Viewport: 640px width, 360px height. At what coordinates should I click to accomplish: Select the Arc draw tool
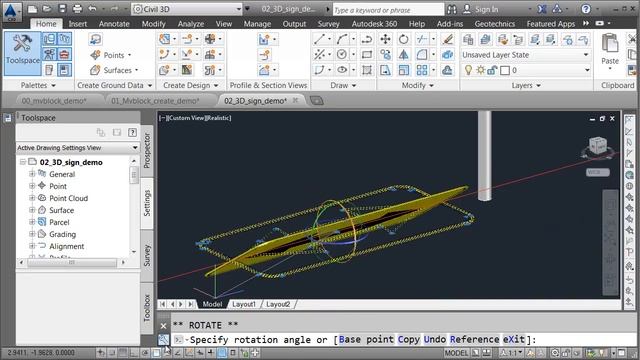coord(342,39)
